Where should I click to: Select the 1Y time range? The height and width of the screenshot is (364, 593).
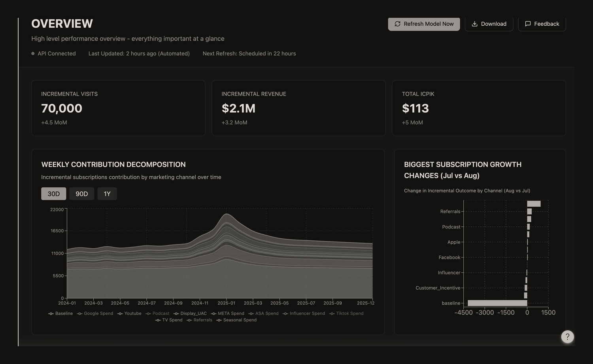(107, 194)
